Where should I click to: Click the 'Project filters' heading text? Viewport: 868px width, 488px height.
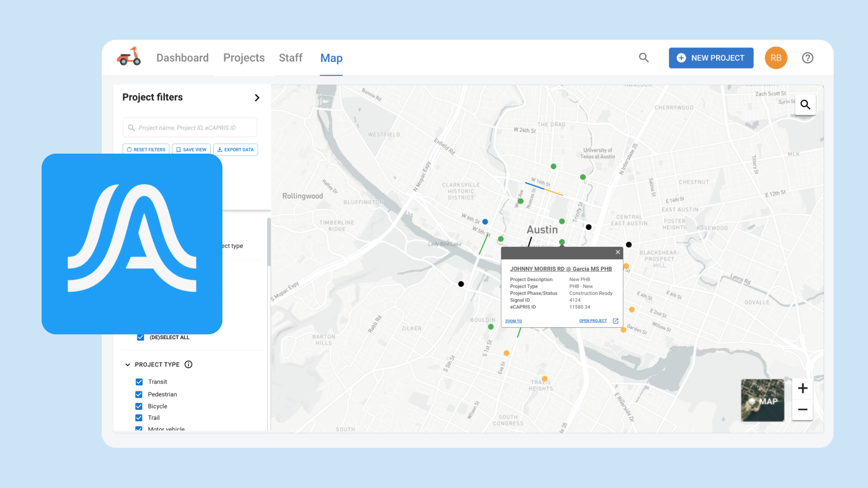coord(152,97)
